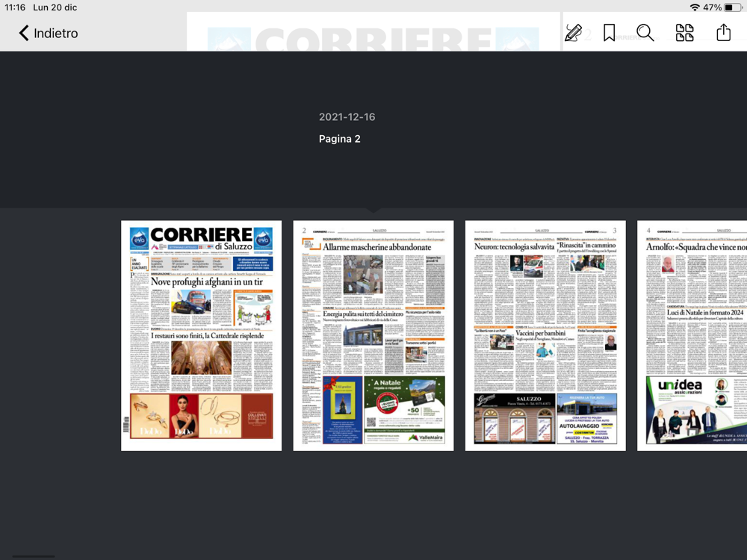Open the share icon menu

coord(724,32)
